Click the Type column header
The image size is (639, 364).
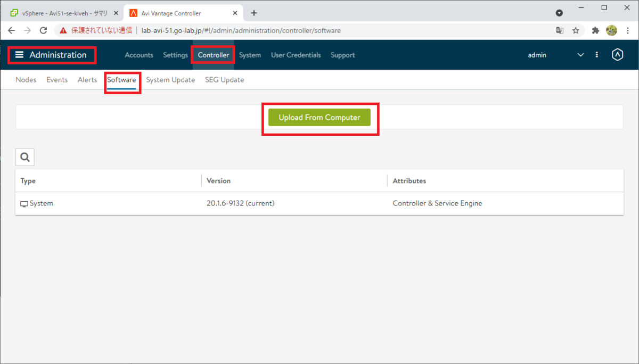tap(28, 181)
